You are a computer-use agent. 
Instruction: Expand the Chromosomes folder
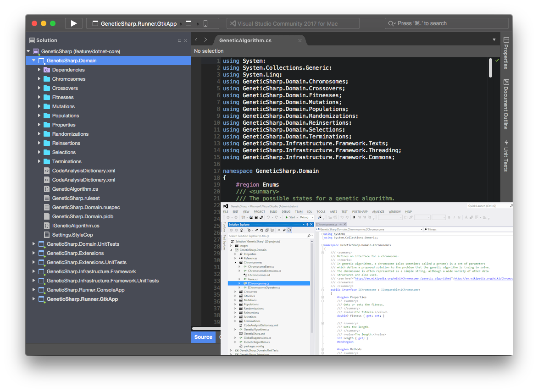[x=39, y=79]
